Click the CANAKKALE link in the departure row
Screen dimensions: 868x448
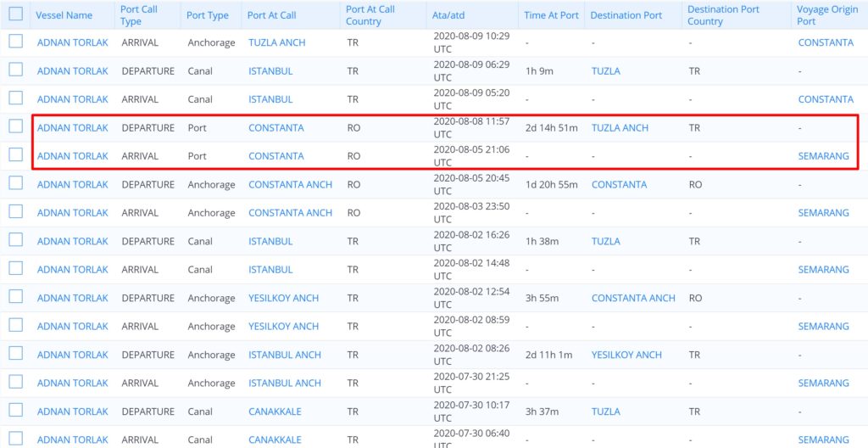point(275,412)
